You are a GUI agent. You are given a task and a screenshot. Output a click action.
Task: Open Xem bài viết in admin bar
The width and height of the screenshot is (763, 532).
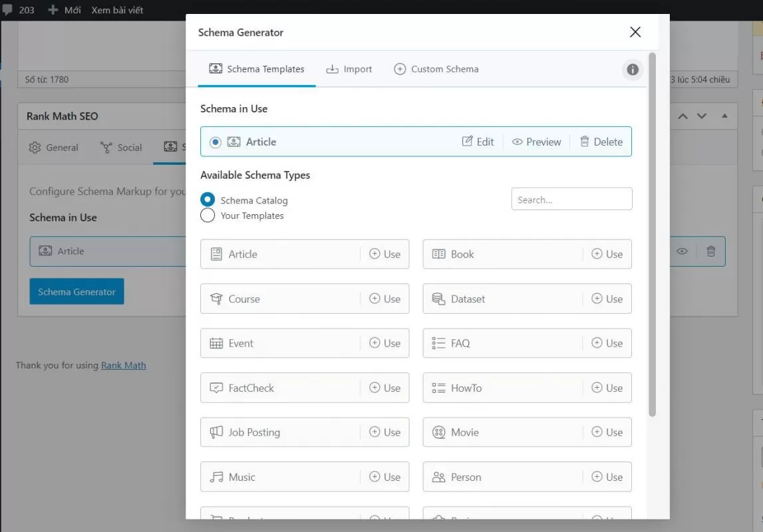pyautogui.click(x=117, y=10)
